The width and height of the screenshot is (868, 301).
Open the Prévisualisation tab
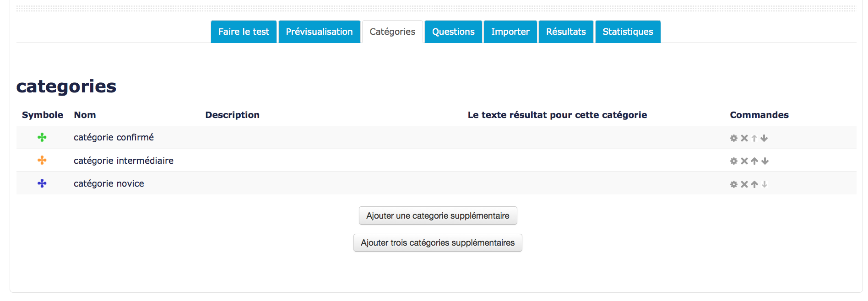click(319, 32)
